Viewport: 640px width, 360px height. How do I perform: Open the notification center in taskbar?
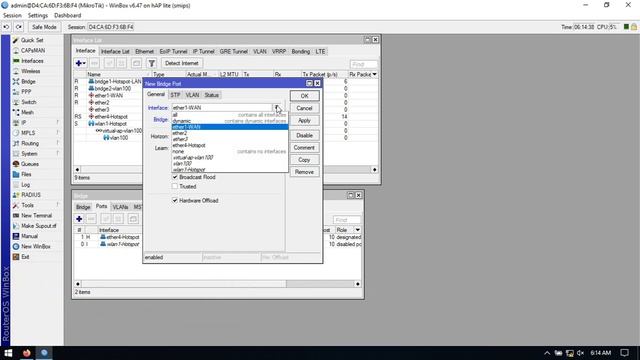click(x=624, y=353)
